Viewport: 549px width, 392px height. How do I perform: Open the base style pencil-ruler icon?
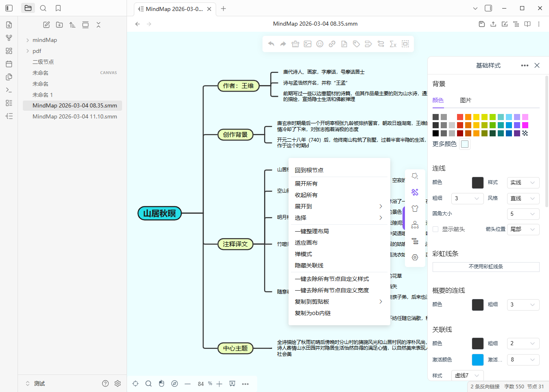[x=415, y=192]
